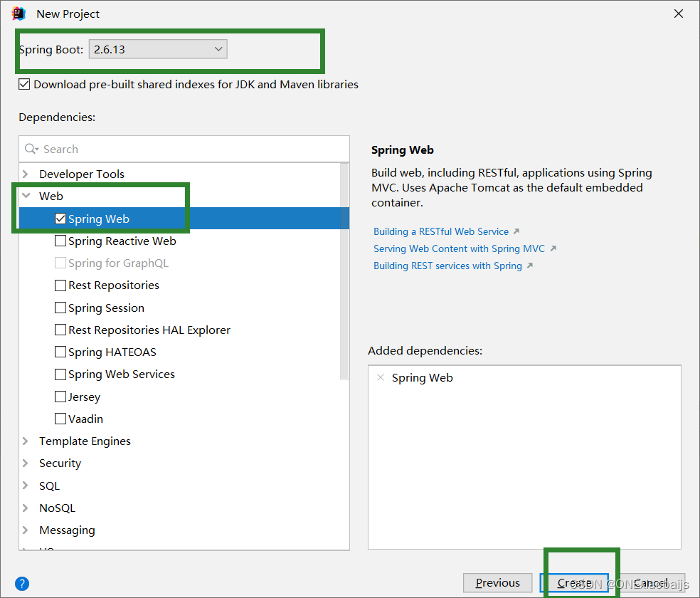This screenshot has width=700, height=598.
Task: Select the Template Engines row label
Action: (85, 441)
